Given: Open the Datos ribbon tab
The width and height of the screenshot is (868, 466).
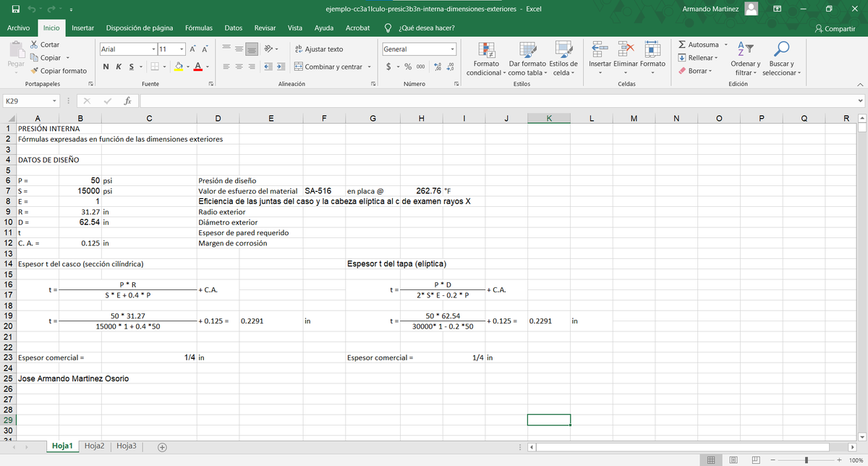Looking at the screenshot, I should pyautogui.click(x=234, y=28).
